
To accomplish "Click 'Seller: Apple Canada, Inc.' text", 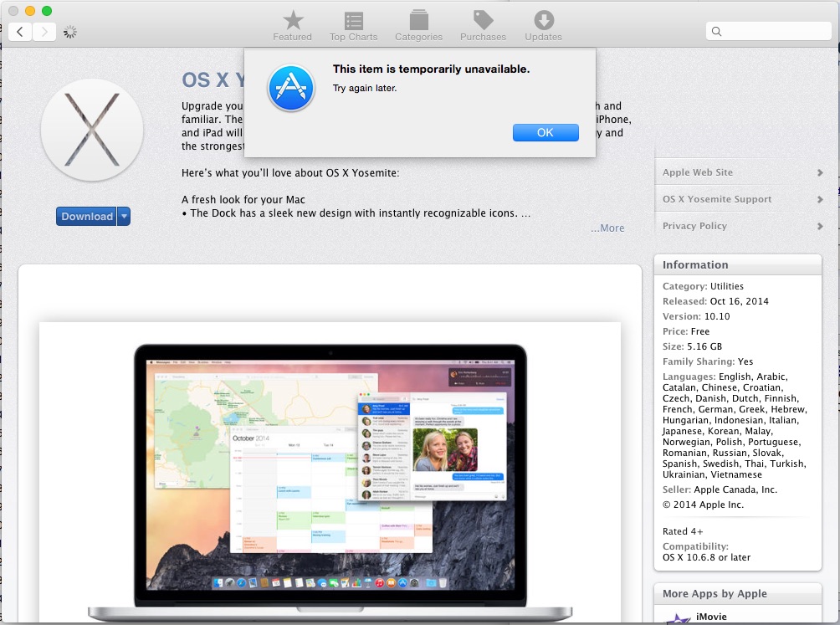I will coord(720,489).
